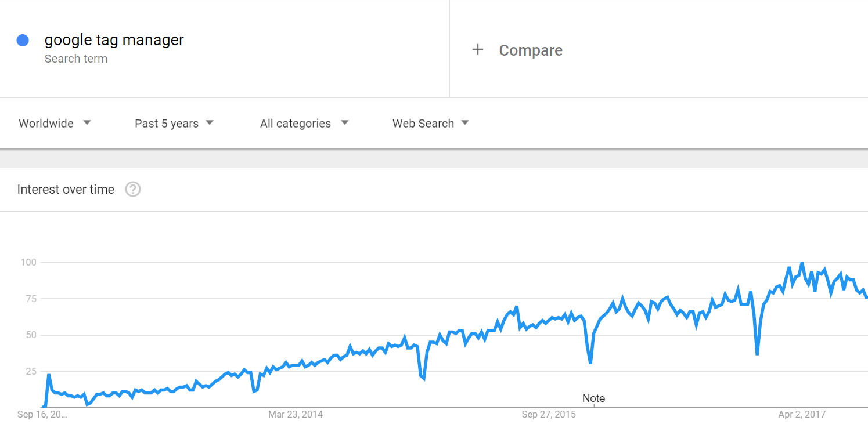The image size is (868, 428).
Task: Click the 75 value on the y-axis
Action: [30, 299]
